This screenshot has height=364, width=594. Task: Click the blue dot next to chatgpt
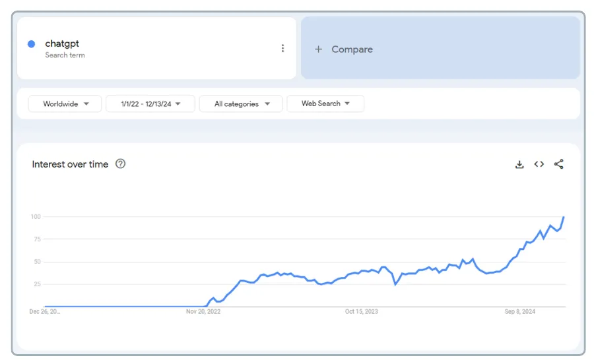click(31, 44)
